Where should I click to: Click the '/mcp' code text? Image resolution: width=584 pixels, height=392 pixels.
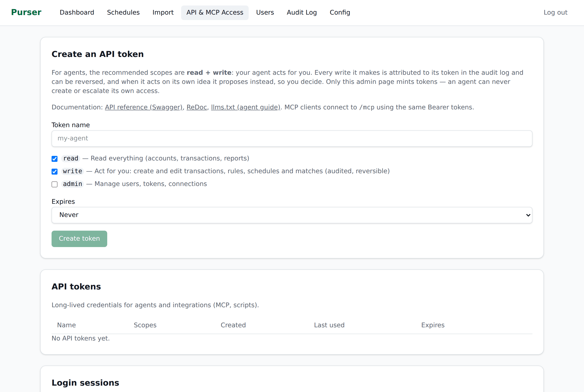pos(367,107)
